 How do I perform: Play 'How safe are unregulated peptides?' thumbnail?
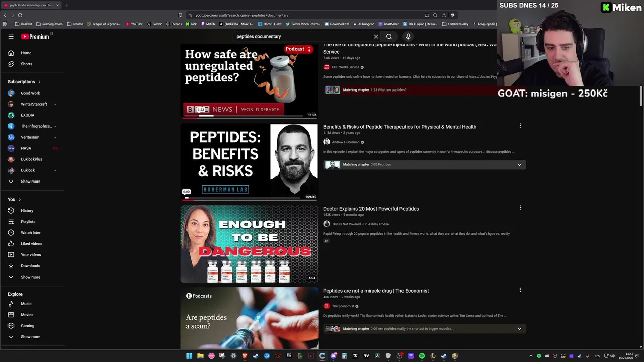(x=249, y=80)
